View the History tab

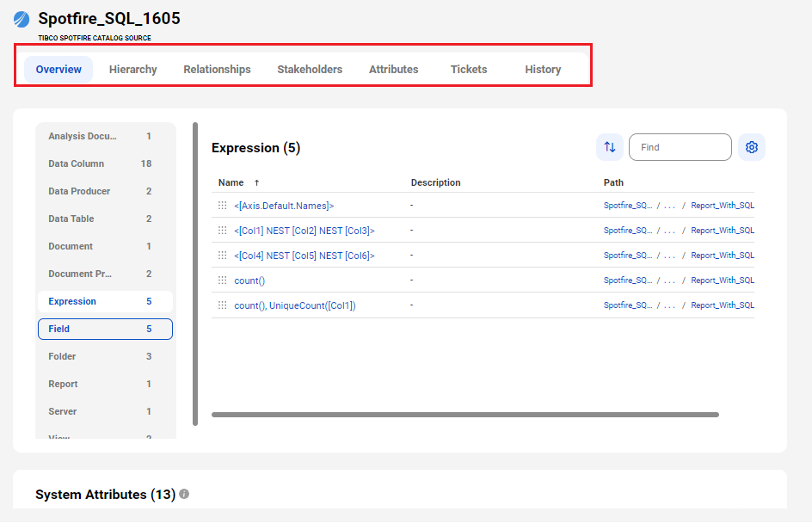pos(543,70)
